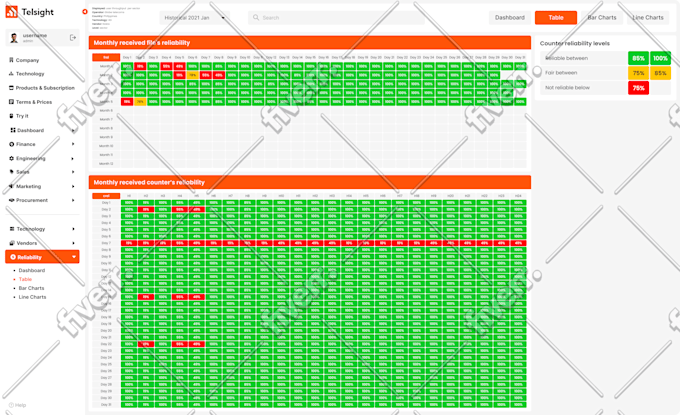Click the Marketing megaphone icon
The image size is (680, 415).
(x=12, y=186)
